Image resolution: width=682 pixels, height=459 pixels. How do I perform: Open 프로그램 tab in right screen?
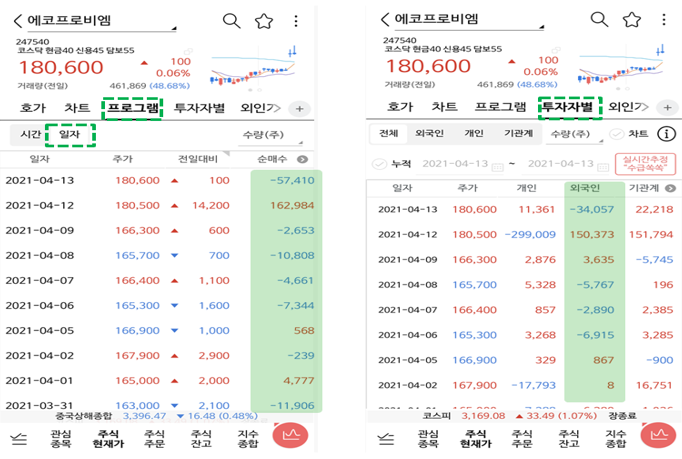[500, 107]
